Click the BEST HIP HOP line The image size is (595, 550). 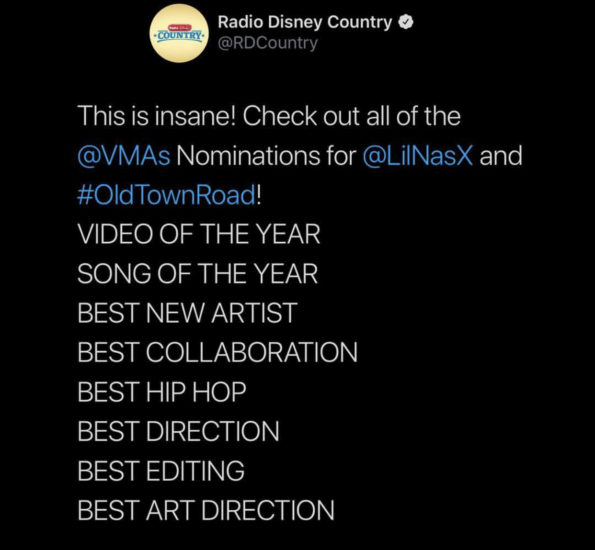162,392
